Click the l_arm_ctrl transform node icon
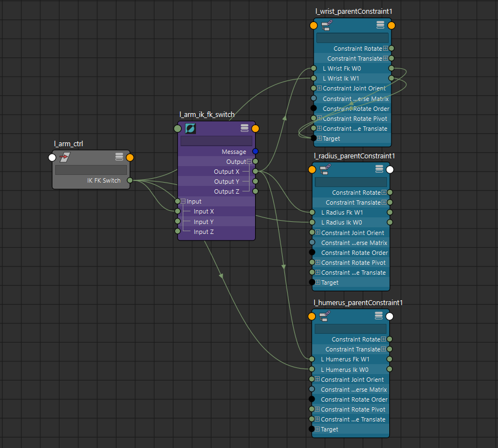The height and width of the screenshot is (448, 498). [x=65, y=157]
